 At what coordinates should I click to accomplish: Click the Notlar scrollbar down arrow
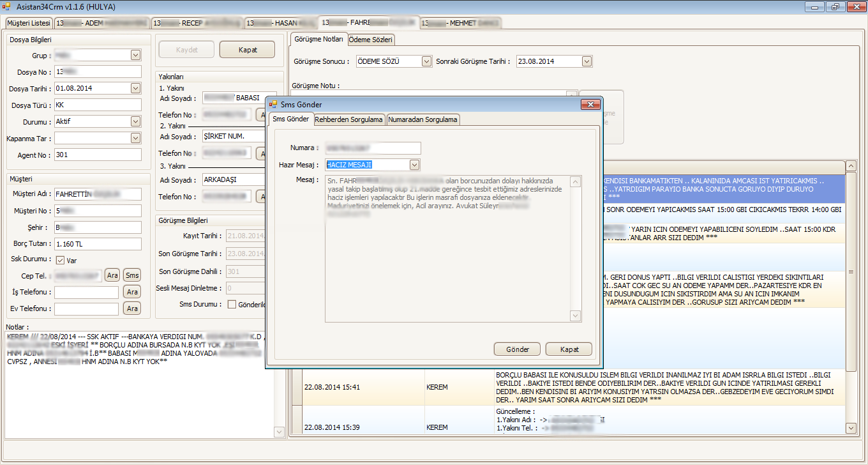pyautogui.click(x=279, y=432)
